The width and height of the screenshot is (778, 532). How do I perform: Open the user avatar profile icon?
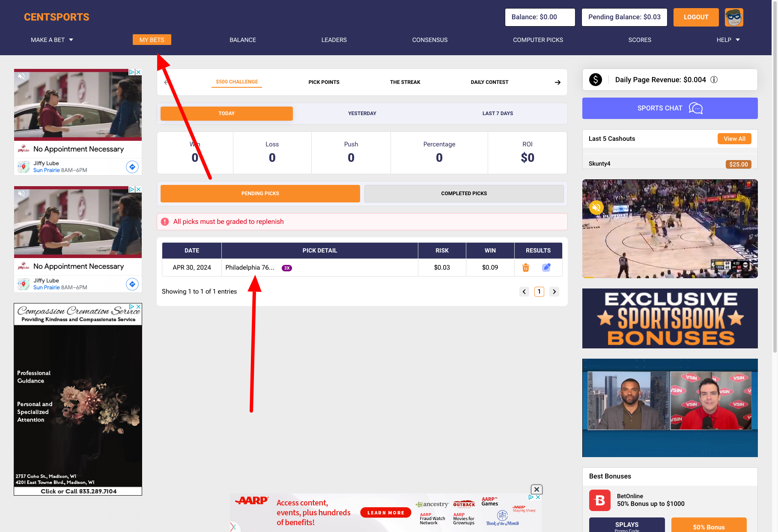tap(734, 18)
